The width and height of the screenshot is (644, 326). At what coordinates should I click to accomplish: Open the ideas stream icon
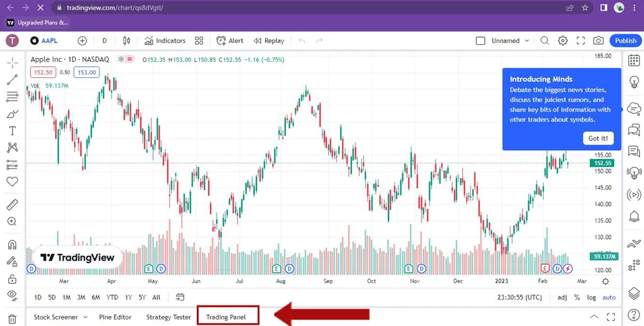(634, 172)
